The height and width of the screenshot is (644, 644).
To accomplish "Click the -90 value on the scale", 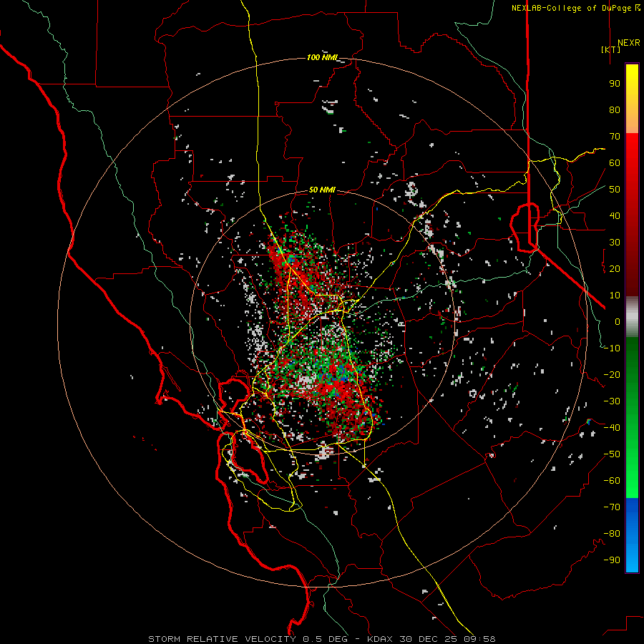I will click(612, 560).
